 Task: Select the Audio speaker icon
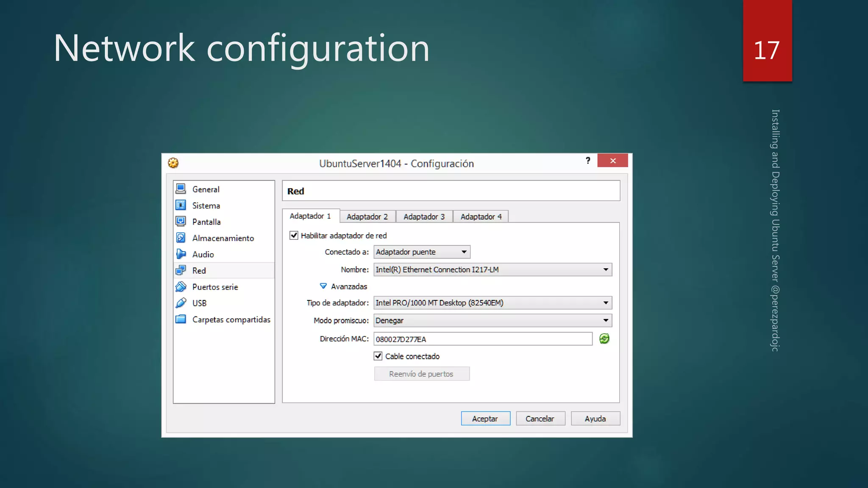click(181, 254)
